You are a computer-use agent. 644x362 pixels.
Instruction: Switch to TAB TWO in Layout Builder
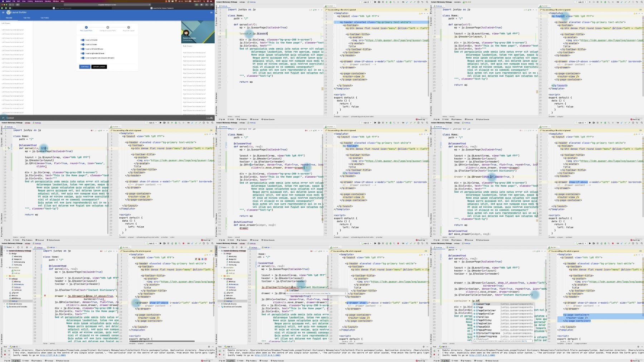(x=27, y=18)
